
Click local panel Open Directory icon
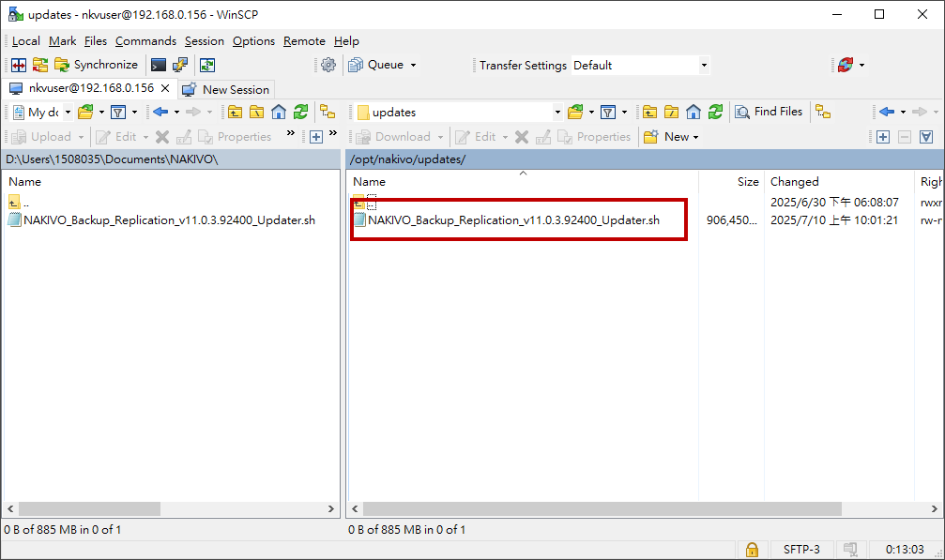(85, 112)
